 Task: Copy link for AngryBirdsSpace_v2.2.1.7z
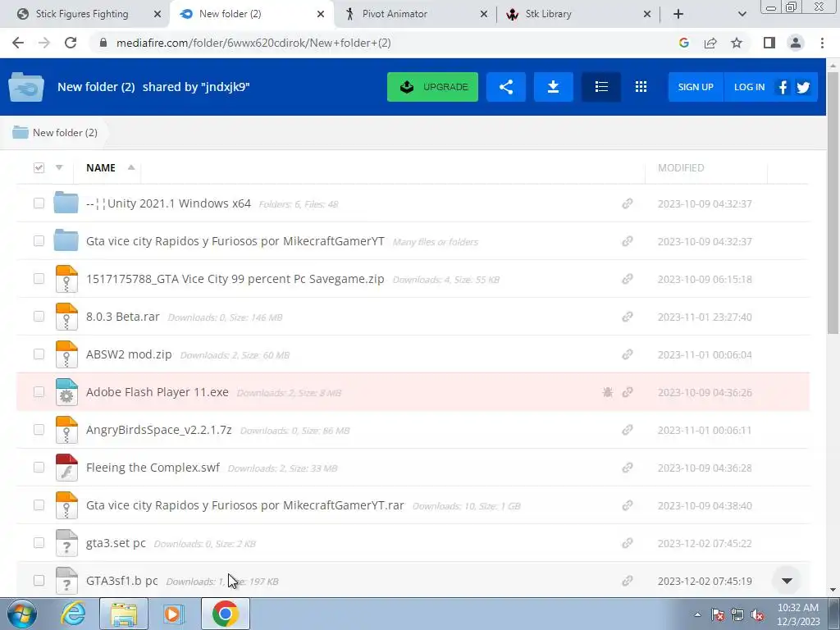coord(628,430)
